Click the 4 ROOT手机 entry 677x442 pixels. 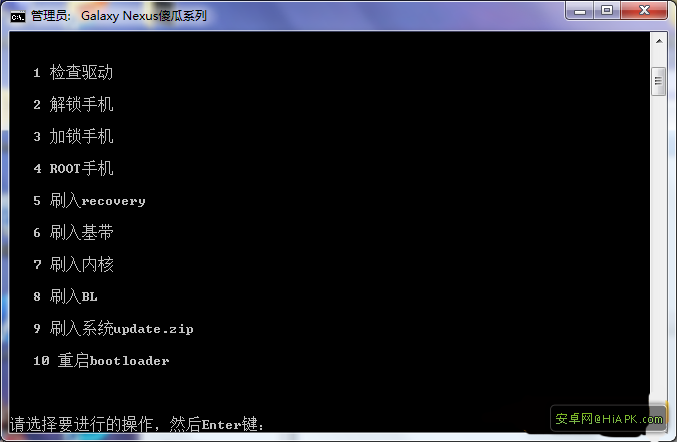(x=73, y=168)
